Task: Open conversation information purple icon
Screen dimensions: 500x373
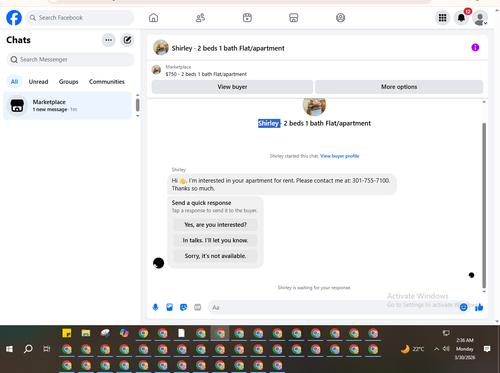Action: (475, 48)
